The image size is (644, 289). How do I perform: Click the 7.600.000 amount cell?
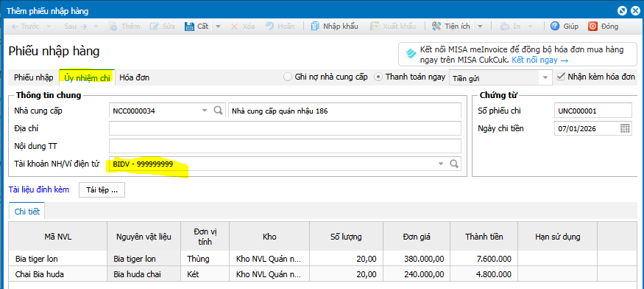(x=483, y=259)
